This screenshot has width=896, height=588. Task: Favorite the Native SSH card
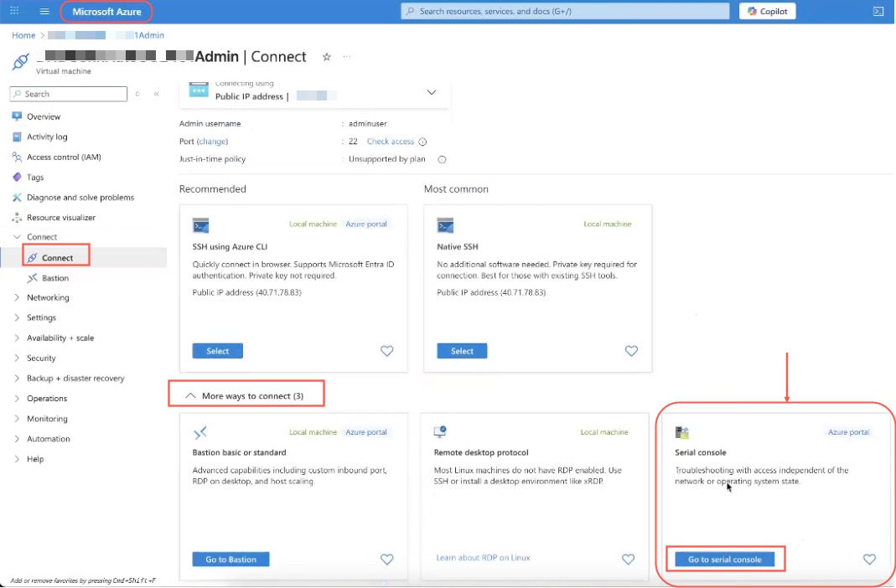(x=631, y=352)
